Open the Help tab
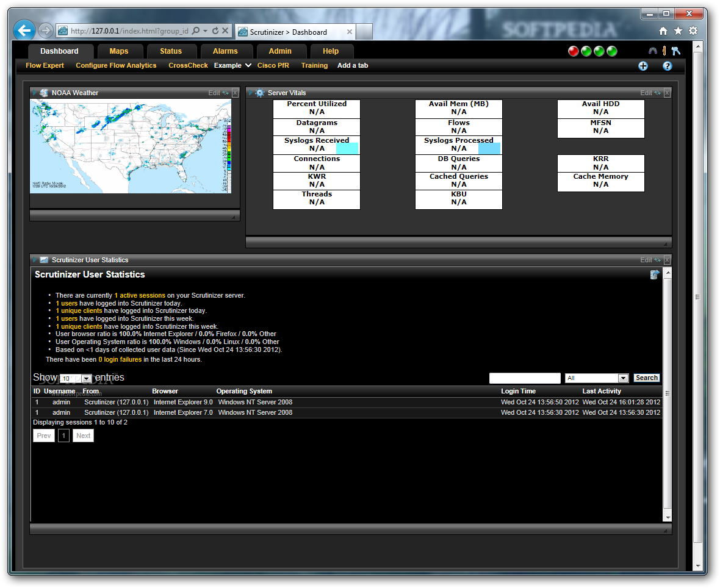 [331, 51]
